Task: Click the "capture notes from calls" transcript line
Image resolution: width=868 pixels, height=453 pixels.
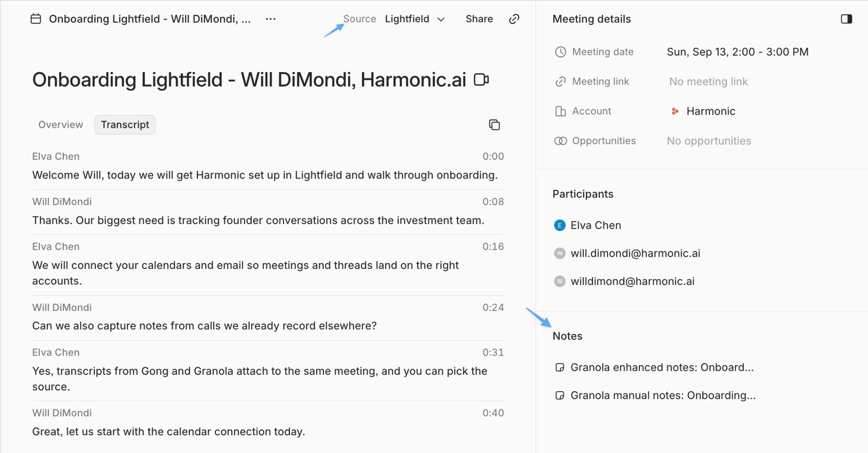Action: coord(204,326)
